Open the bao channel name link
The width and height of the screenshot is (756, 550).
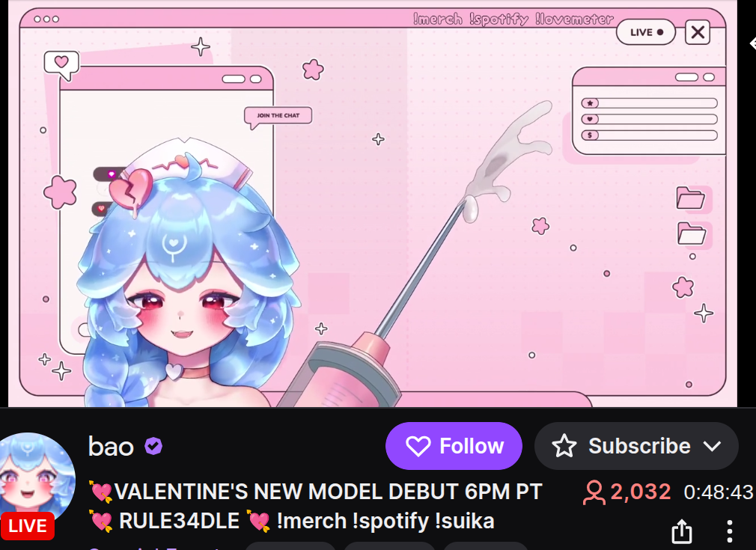(x=111, y=447)
